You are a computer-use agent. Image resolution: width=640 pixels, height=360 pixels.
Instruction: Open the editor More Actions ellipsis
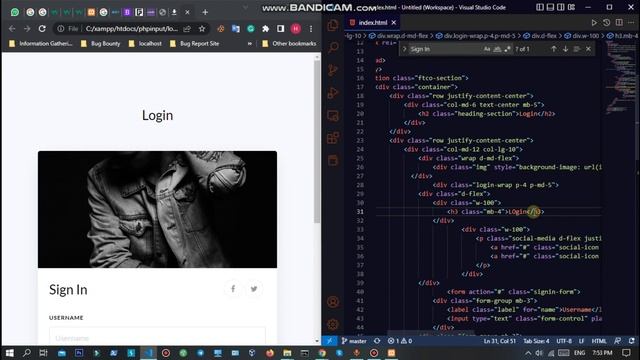(x=631, y=22)
